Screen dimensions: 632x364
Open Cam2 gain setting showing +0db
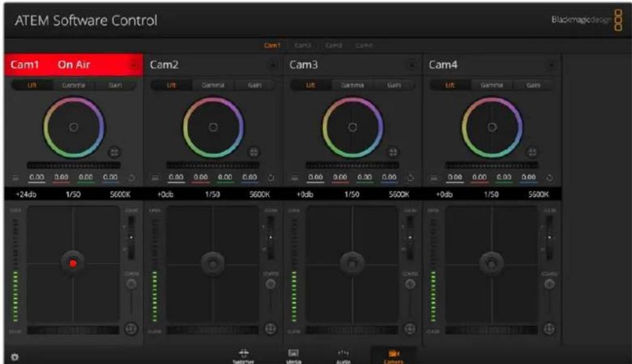coord(165,194)
